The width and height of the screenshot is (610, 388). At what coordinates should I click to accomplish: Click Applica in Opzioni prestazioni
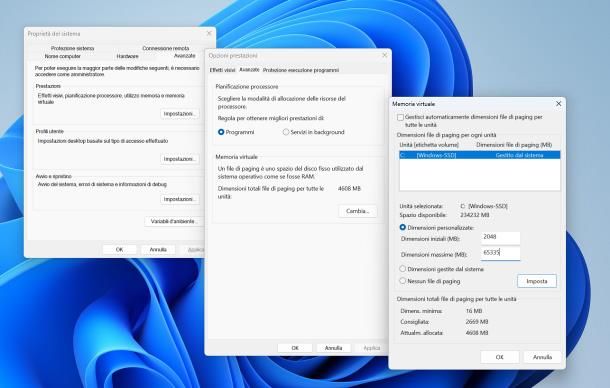point(371,348)
